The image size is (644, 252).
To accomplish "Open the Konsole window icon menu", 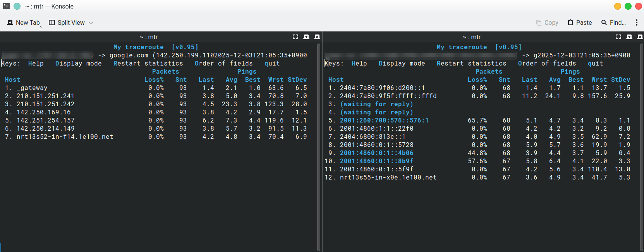I will tap(6, 6).
